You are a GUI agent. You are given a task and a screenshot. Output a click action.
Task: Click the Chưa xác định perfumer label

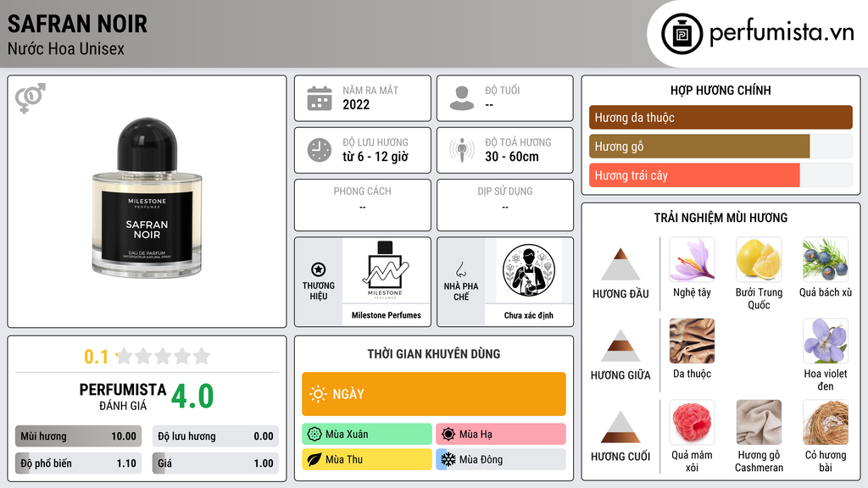click(529, 315)
